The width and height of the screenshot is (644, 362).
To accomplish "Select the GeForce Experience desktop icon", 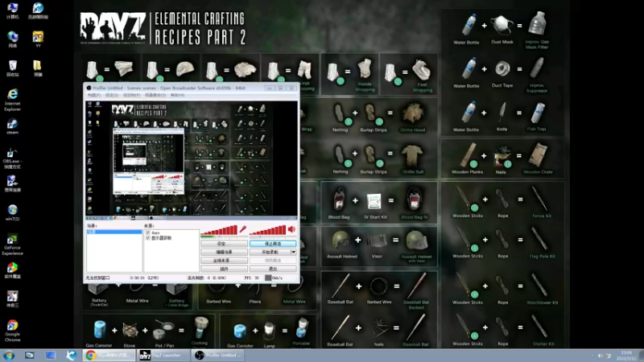I will coord(12,245).
